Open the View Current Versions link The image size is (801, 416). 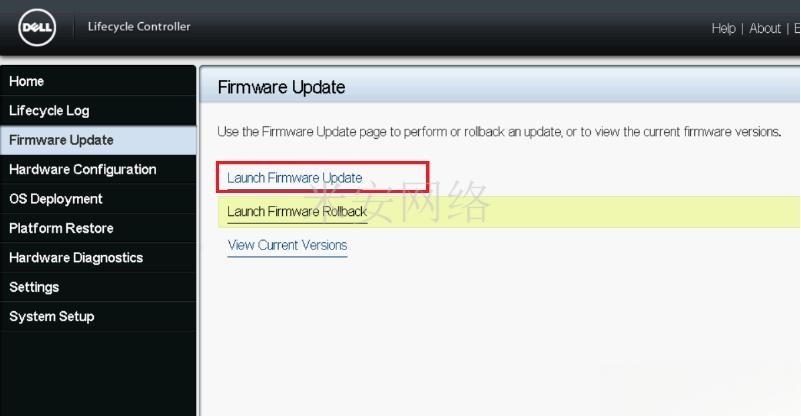pyautogui.click(x=288, y=245)
